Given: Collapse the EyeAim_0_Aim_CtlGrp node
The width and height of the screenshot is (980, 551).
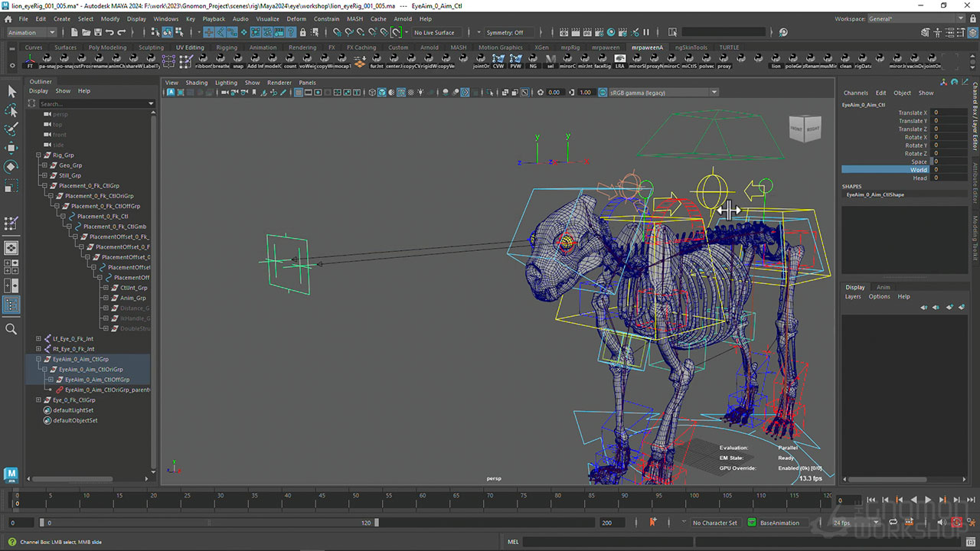Looking at the screenshot, I should 39,359.
